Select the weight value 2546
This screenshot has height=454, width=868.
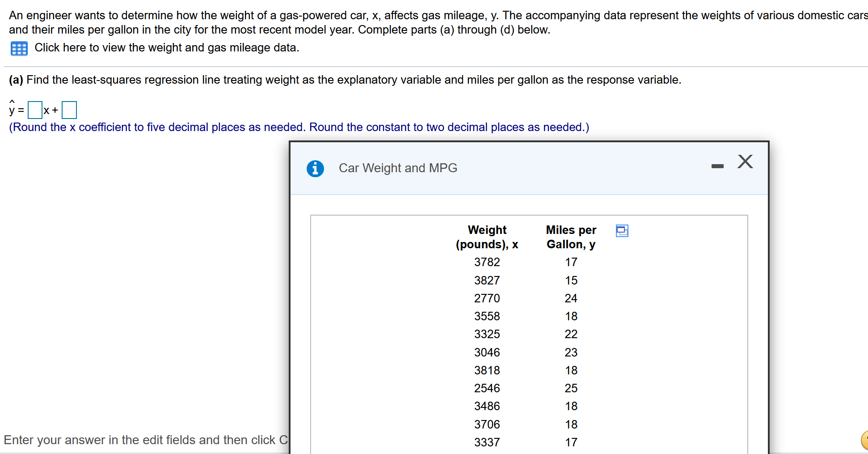click(x=487, y=388)
